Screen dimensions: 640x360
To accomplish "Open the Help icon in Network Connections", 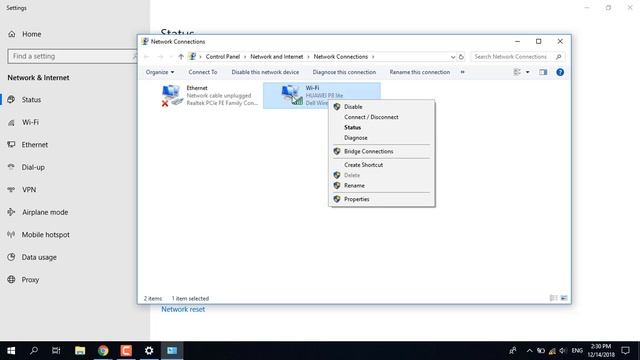I will click(560, 72).
